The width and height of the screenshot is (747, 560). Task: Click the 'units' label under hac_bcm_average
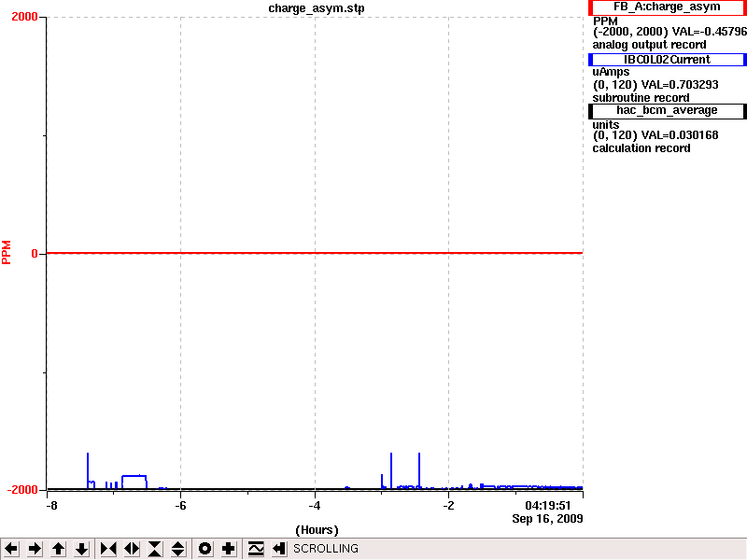click(x=606, y=124)
